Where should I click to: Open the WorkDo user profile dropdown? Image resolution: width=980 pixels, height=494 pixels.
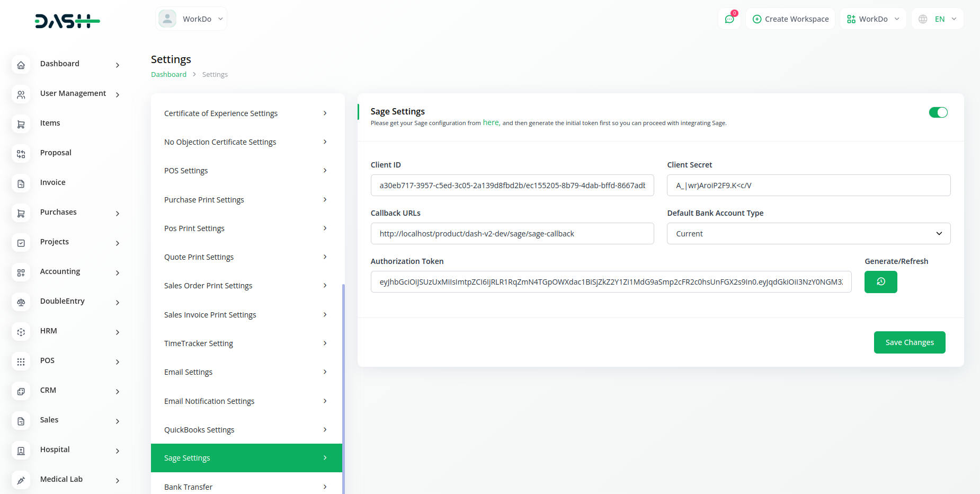click(191, 19)
